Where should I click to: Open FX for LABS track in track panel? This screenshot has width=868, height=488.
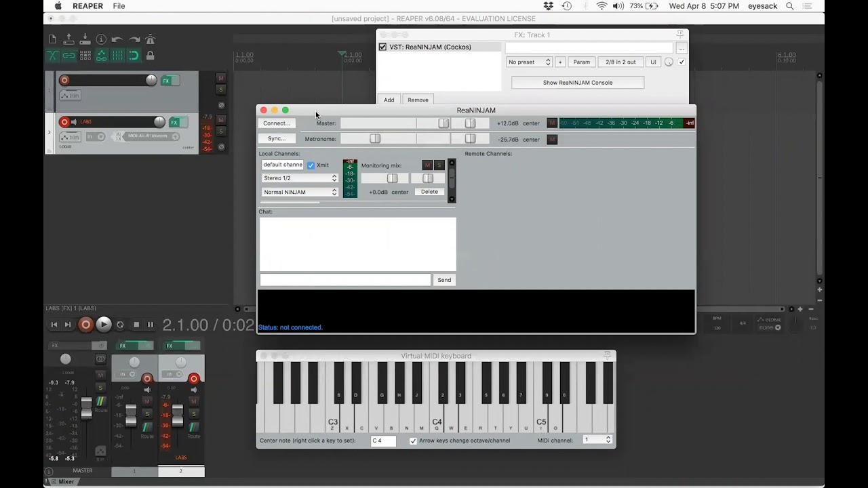click(x=174, y=122)
